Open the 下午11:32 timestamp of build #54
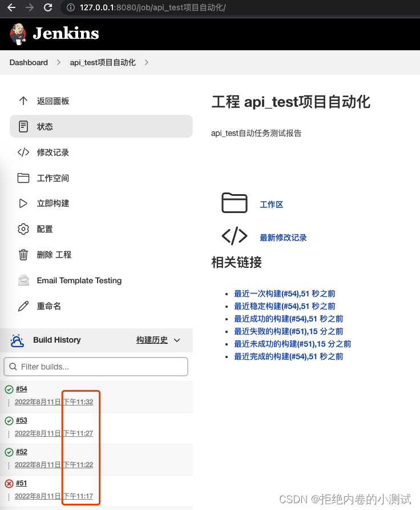Viewport: 420px width, 510px height. click(78, 402)
